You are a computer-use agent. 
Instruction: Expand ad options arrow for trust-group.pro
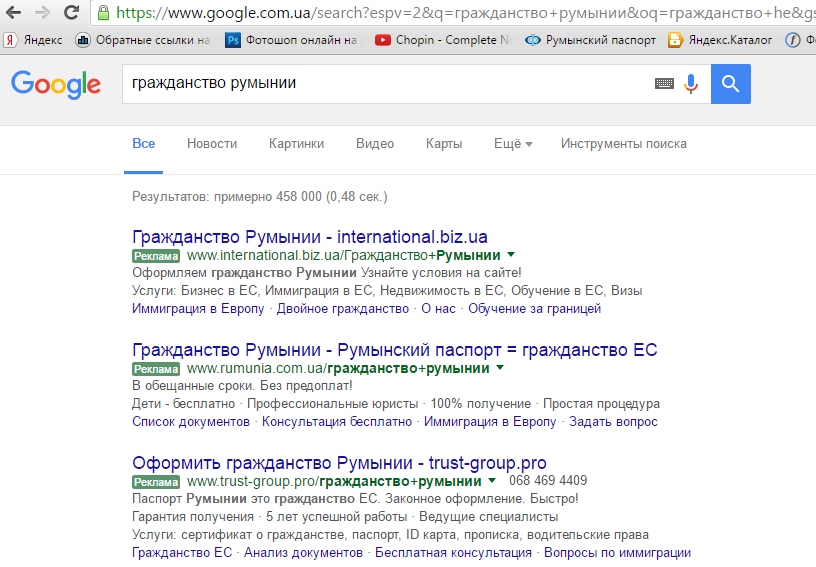[x=491, y=481]
